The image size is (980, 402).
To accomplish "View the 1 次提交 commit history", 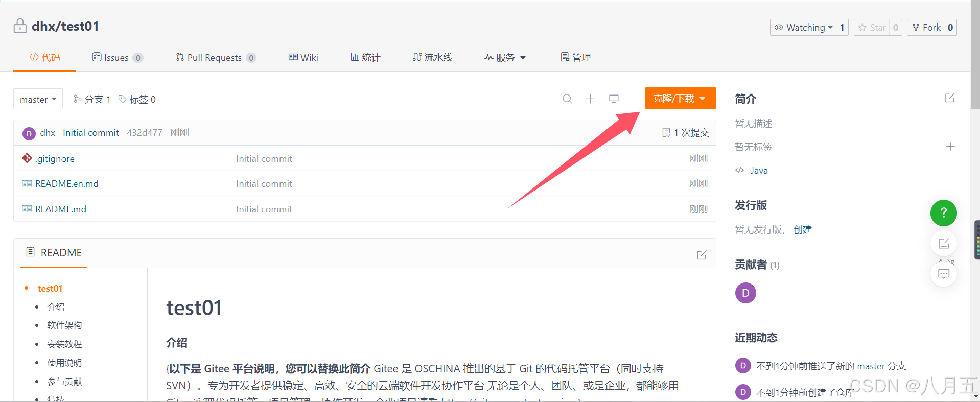I will click(686, 133).
